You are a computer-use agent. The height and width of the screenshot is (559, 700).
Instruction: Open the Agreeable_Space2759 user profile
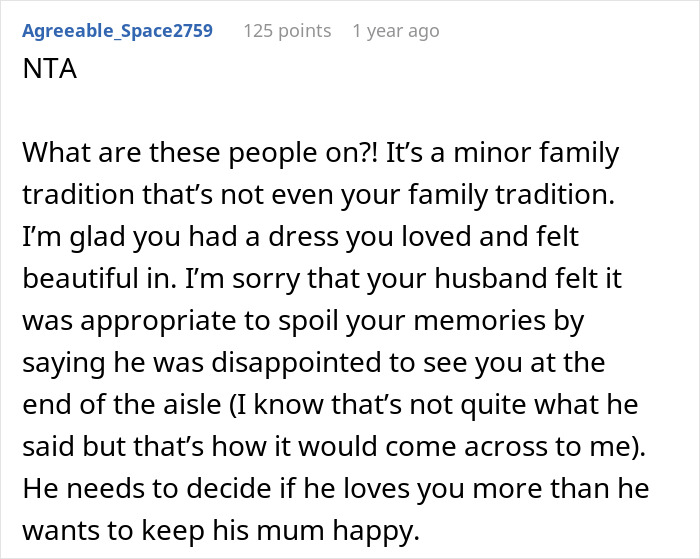(x=116, y=31)
